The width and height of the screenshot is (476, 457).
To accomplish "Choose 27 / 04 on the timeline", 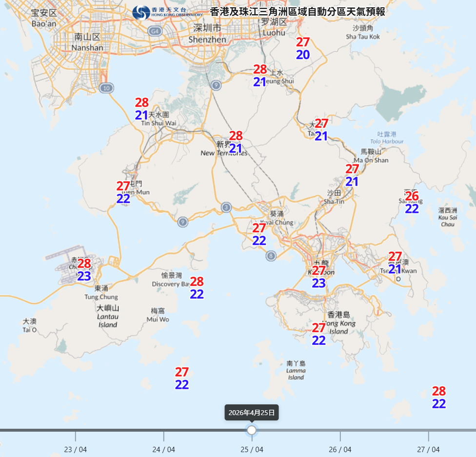I will [428, 449].
